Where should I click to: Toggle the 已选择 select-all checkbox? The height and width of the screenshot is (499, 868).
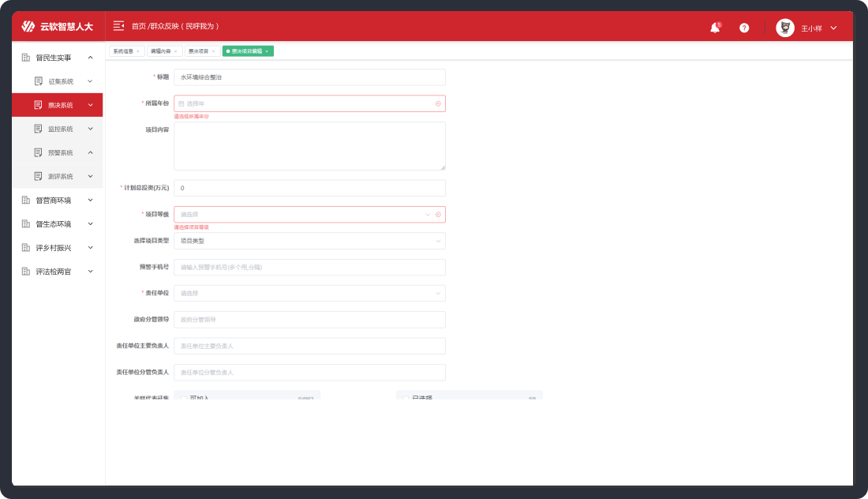tap(405, 398)
